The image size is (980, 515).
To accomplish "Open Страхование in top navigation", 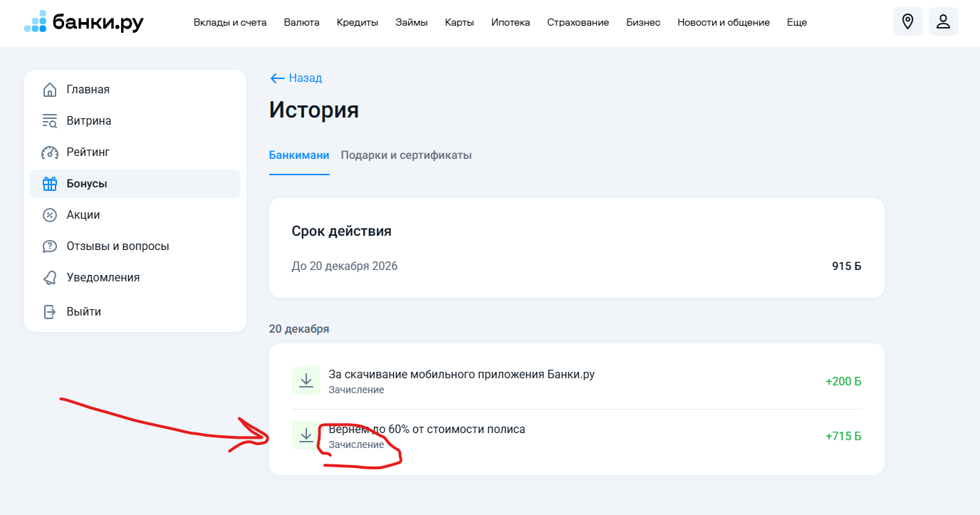I will click(578, 22).
